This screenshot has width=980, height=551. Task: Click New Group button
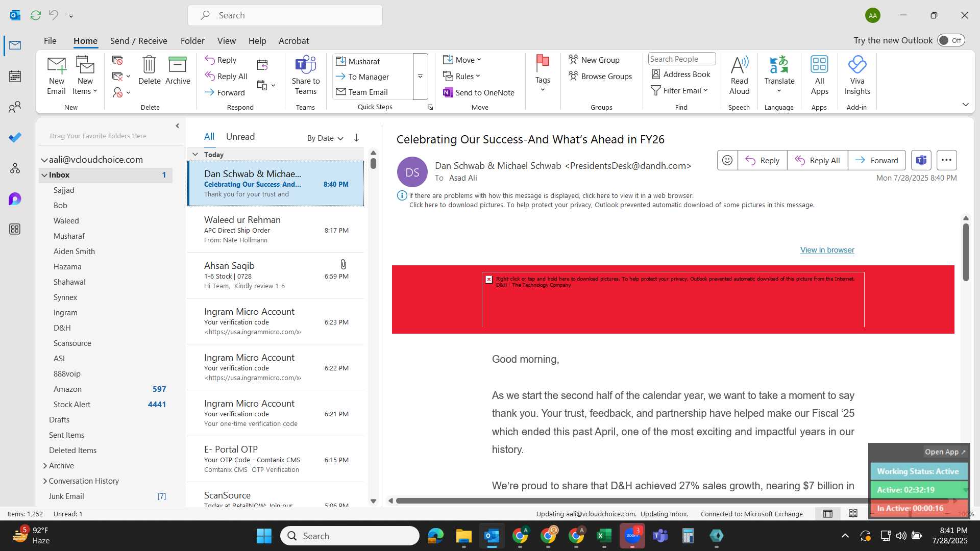coord(594,60)
